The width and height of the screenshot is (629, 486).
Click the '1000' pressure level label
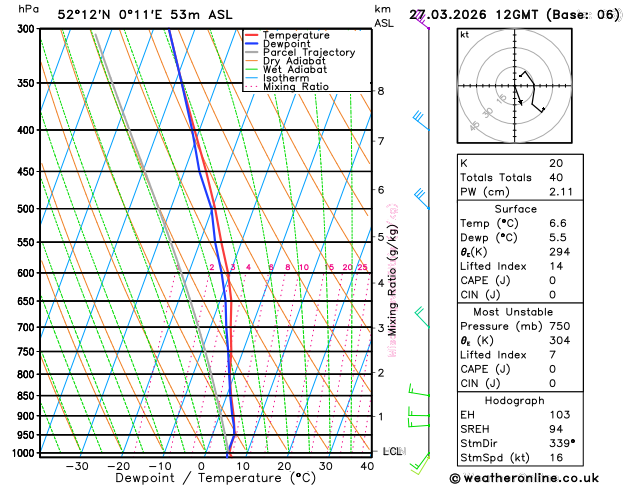[26, 453]
